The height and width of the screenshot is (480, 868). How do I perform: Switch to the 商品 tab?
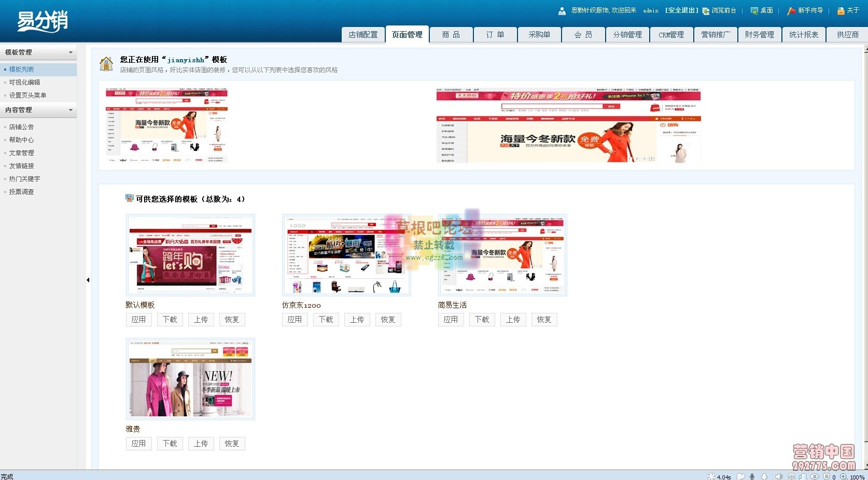click(451, 34)
